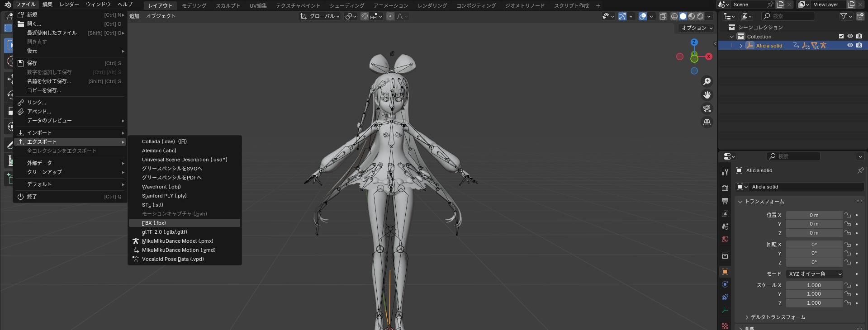
Task: Toggle Alicia solid render camera icon
Action: point(859,46)
